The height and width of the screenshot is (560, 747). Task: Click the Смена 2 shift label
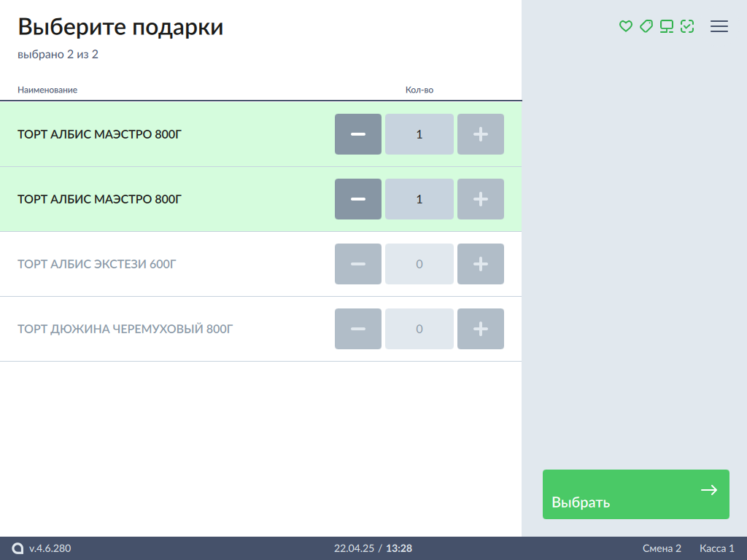(x=662, y=548)
